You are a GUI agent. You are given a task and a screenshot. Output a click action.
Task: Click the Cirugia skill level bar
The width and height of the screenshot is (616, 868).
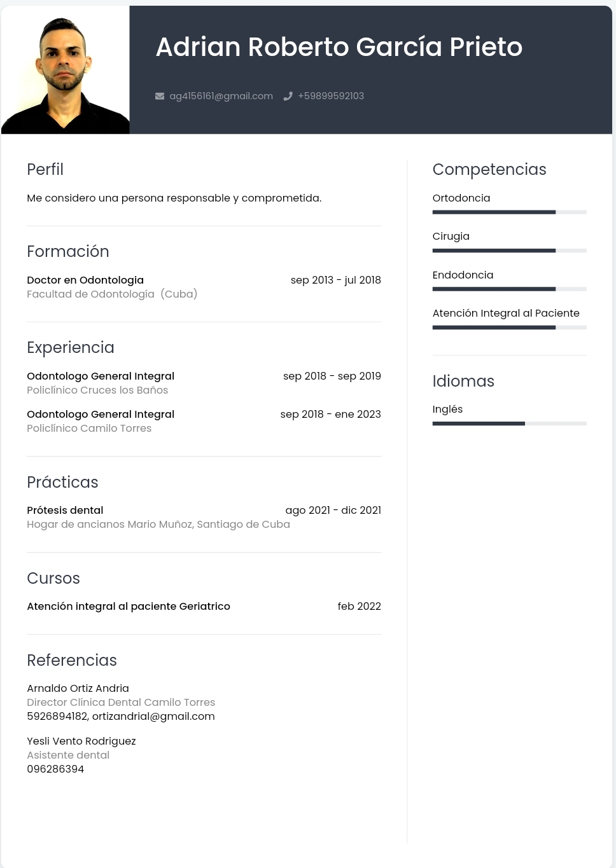[509, 251]
